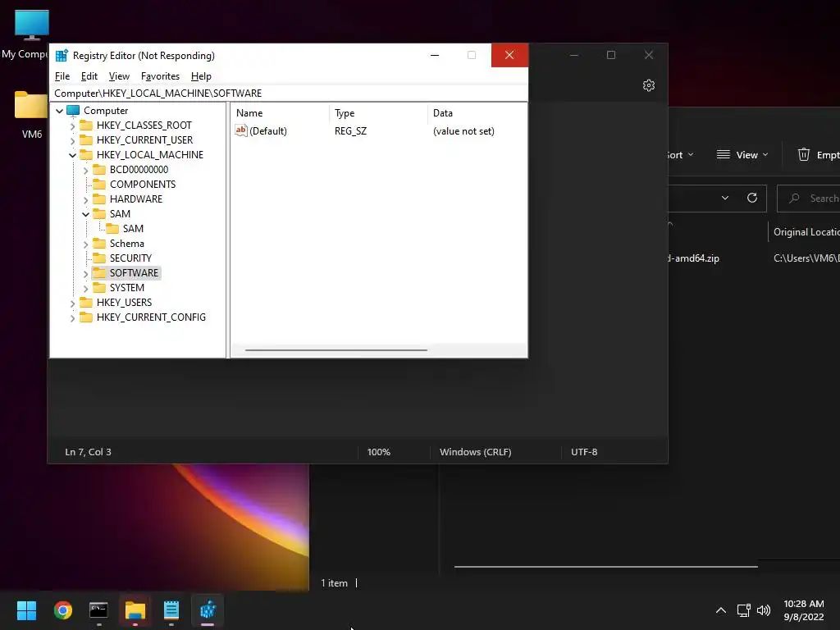The width and height of the screenshot is (840, 630).
Task: Collapse HKEY_LOCAL_MACHINE key
Action: click(x=72, y=155)
